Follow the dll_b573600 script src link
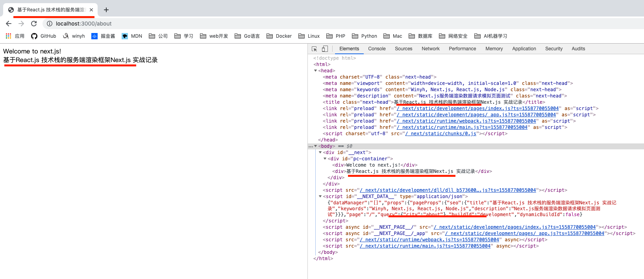Image resolution: width=644 pixels, height=279 pixels. coord(448,190)
